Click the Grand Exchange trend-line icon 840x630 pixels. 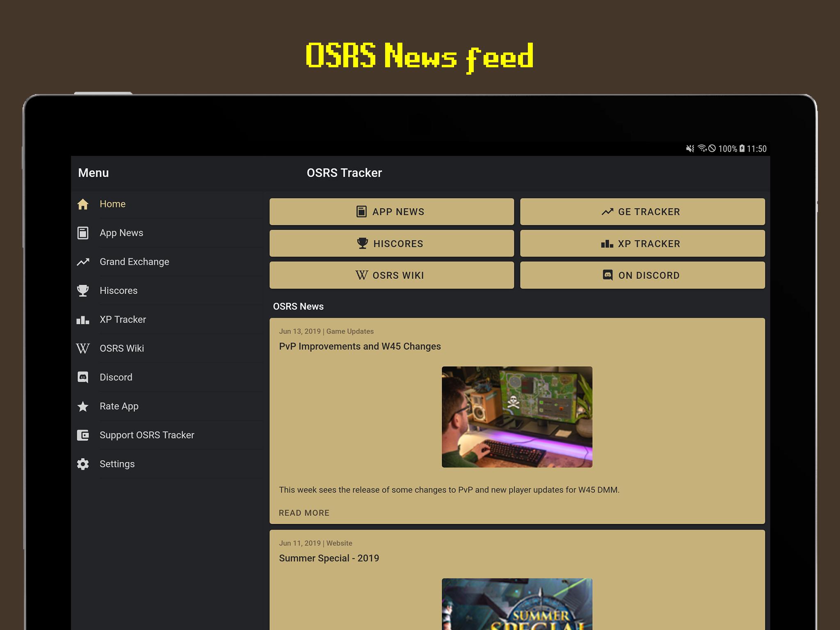tap(83, 262)
